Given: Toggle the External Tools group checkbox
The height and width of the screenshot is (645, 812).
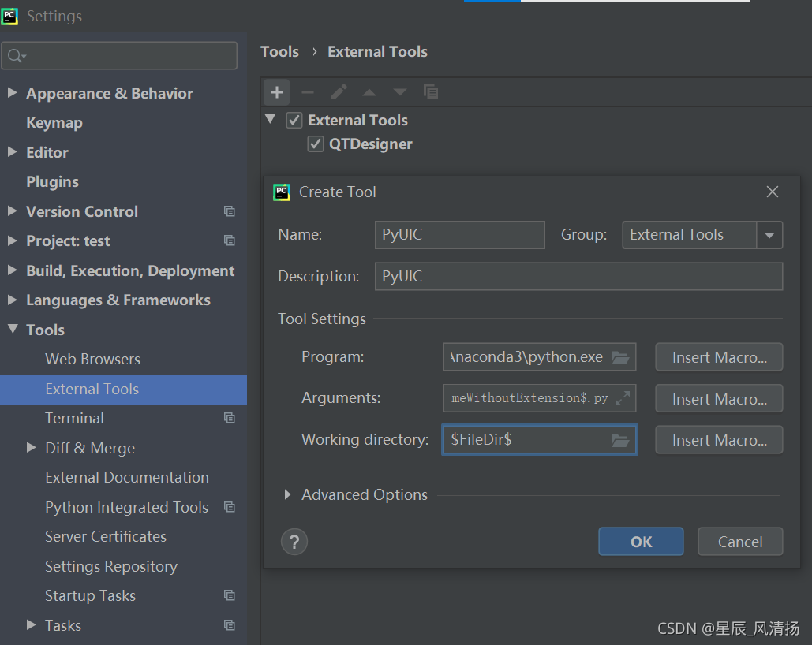Looking at the screenshot, I should [294, 121].
